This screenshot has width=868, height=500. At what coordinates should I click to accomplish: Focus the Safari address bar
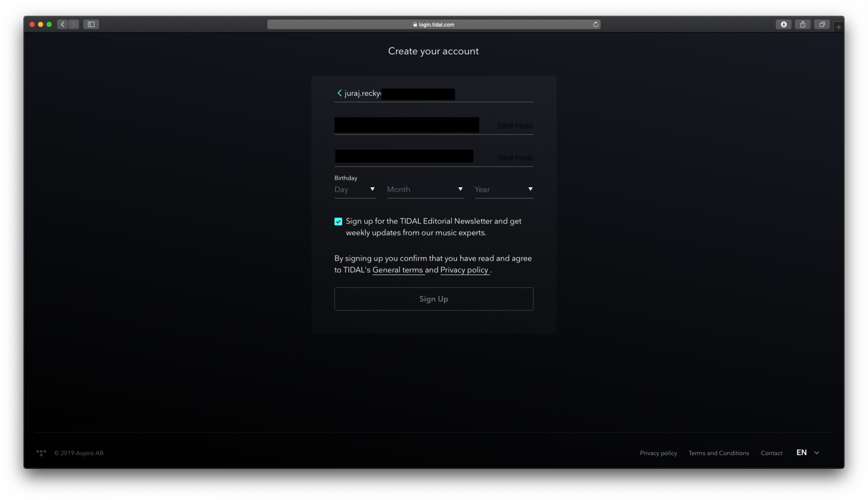[x=434, y=24]
